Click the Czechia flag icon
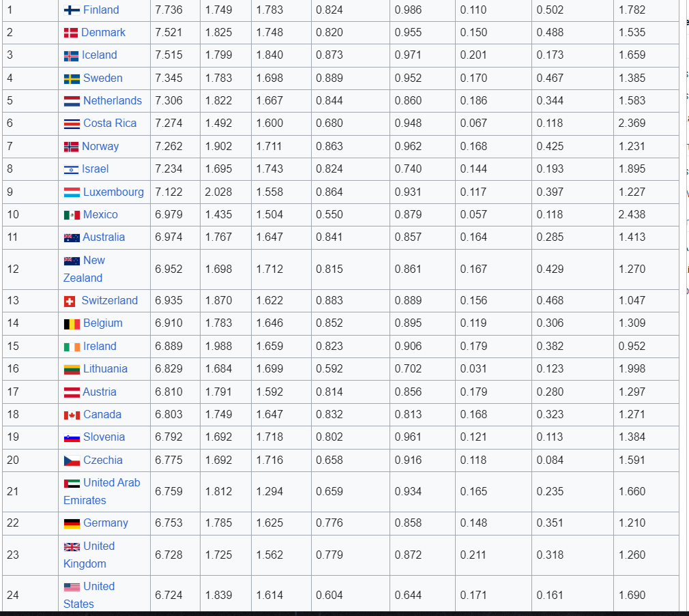 click(x=72, y=460)
